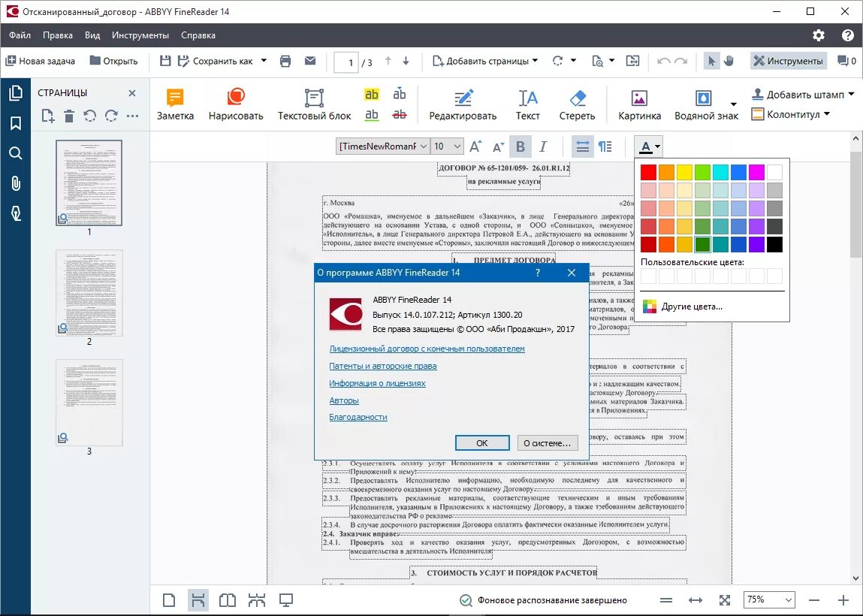Screen dimensions: 863x616
Task: Open the Attachments paperclip sidebar icon
Action: pos(16,183)
